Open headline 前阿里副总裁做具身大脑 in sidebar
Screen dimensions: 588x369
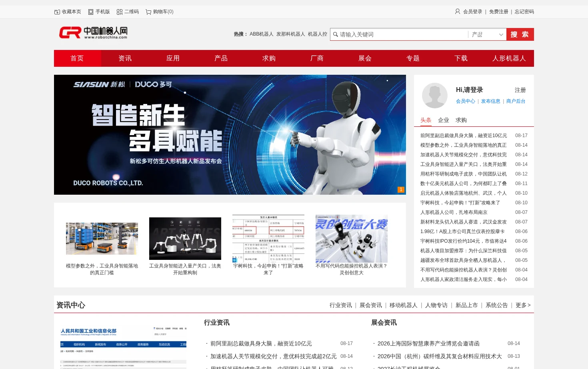pos(464,136)
